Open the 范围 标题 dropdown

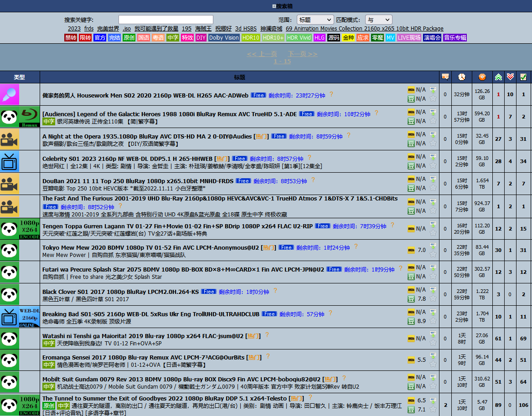315,20
